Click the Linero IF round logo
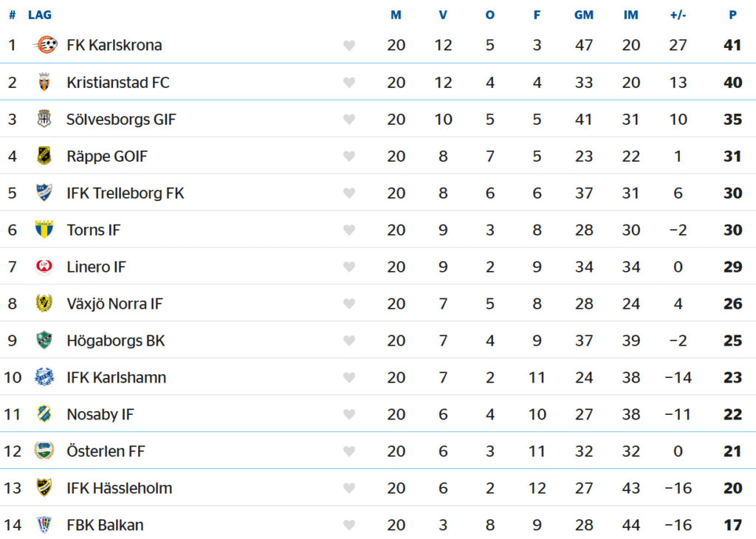Image resolution: width=756 pixels, height=539 pixels. tap(44, 267)
